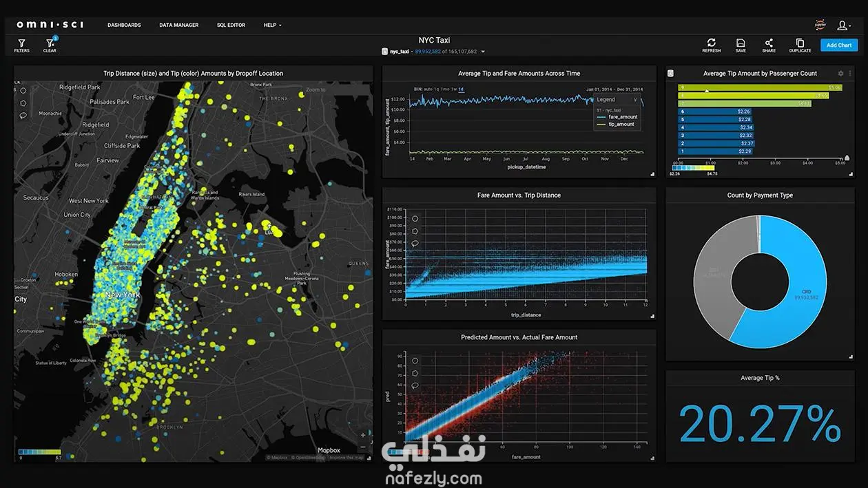This screenshot has width=868, height=488.
Task: Go to the SQL Editor tab
Action: (x=231, y=25)
